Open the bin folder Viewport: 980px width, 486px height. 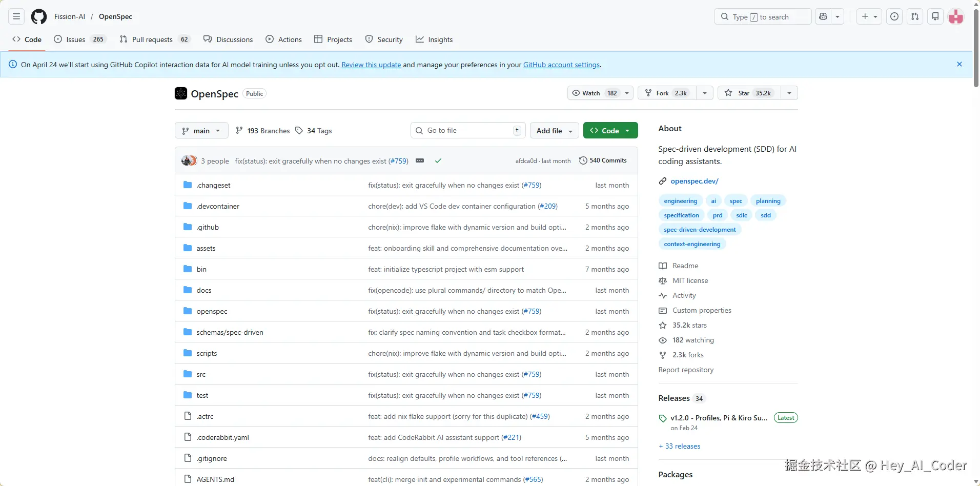pos(201,269)
